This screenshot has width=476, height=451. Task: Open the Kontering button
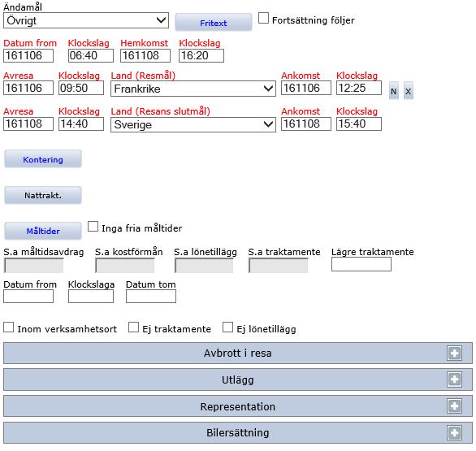click(x=43, y=159)
